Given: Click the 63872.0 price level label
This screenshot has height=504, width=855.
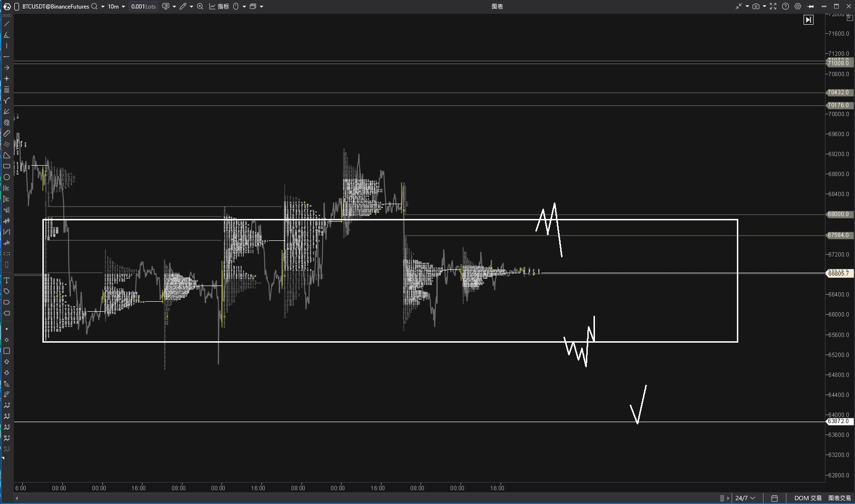Looking at the screenshot, I should click(839, 421).
